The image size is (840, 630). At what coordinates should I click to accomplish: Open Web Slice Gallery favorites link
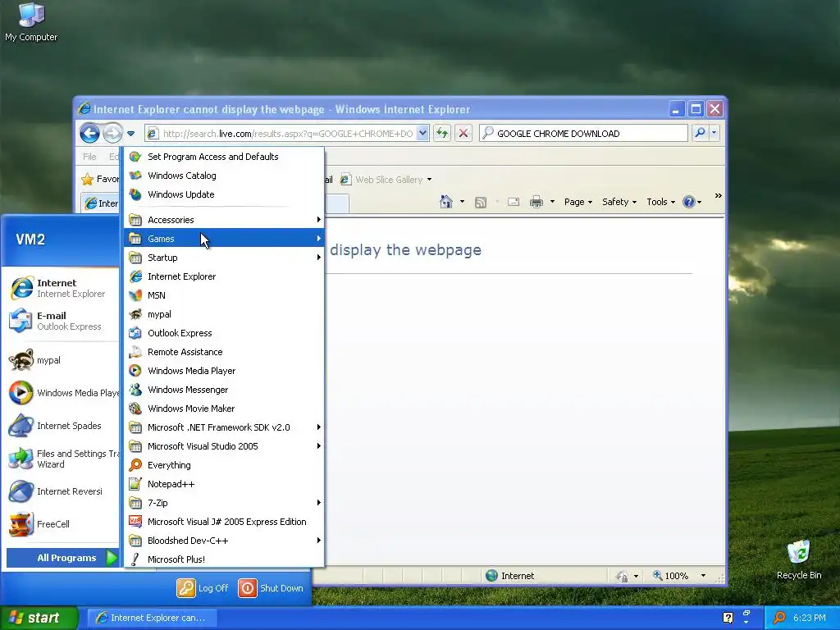386,180
